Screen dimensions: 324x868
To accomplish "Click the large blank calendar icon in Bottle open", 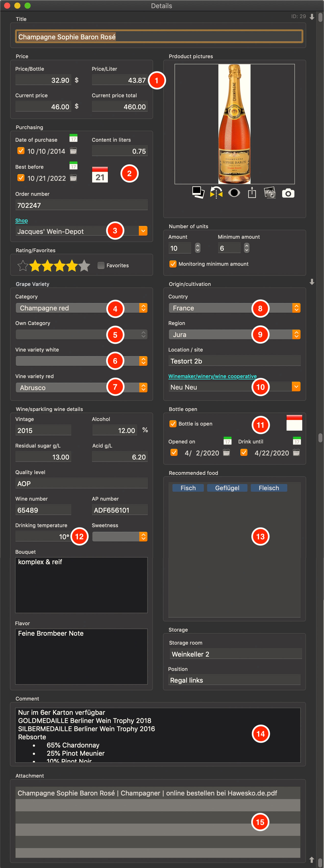I will (294, 423).
